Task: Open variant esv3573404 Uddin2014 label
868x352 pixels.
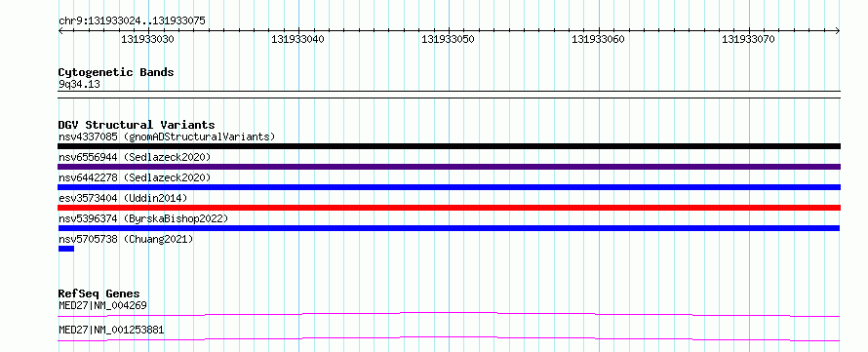Action: 123,198
